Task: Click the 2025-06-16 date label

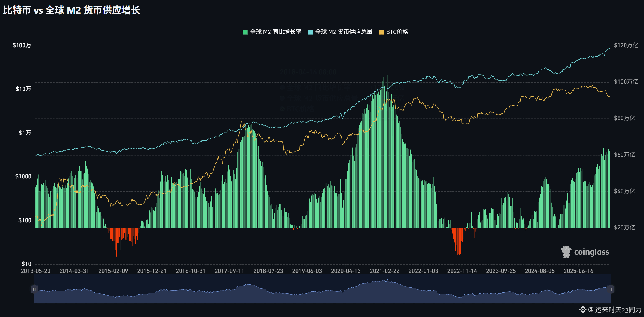Action: 578,271
